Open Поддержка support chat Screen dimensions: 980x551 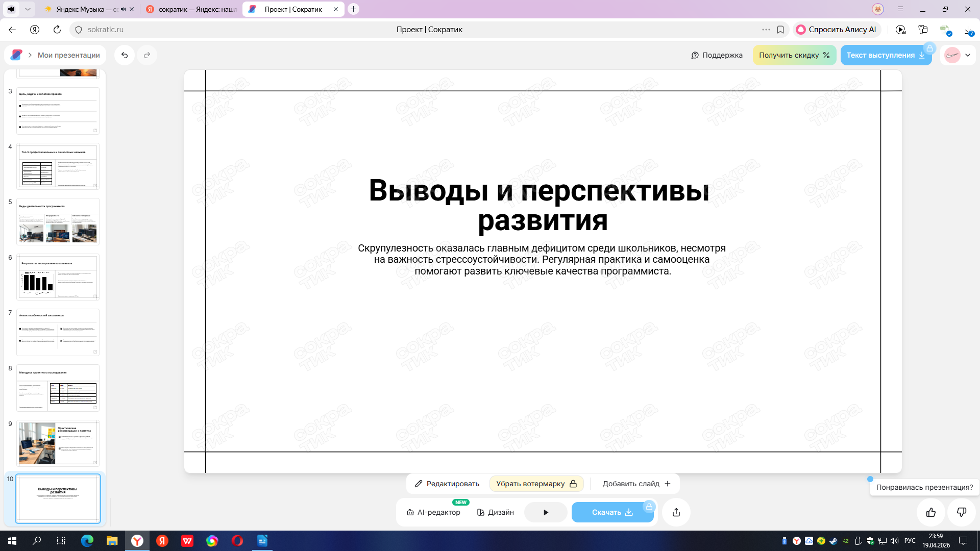tap(717, 55)
